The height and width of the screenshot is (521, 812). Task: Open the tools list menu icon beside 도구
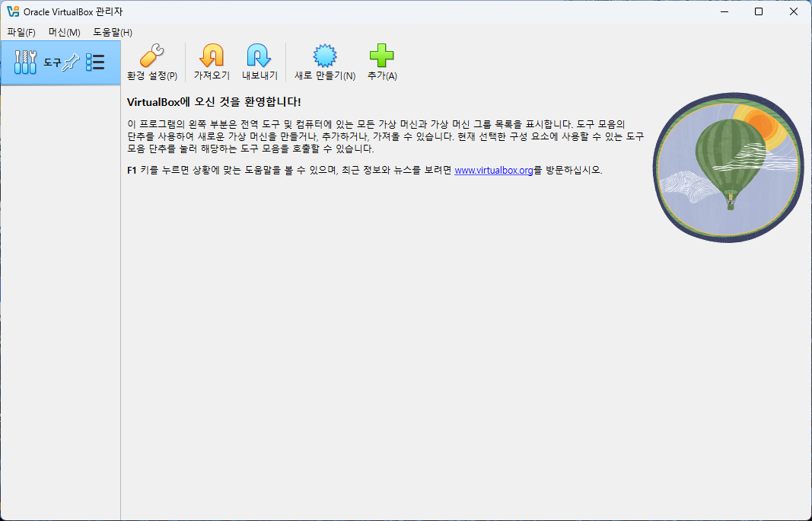[95, 62]
